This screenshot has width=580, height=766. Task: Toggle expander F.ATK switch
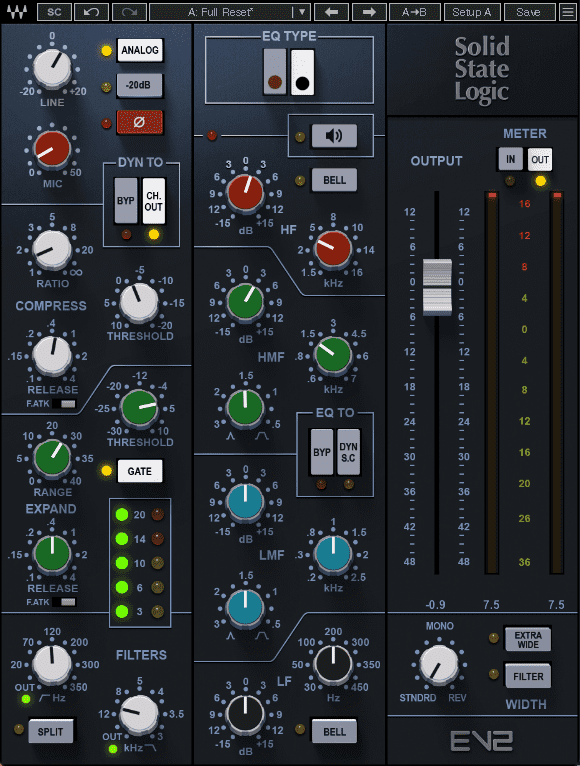[x=64, y=602]
